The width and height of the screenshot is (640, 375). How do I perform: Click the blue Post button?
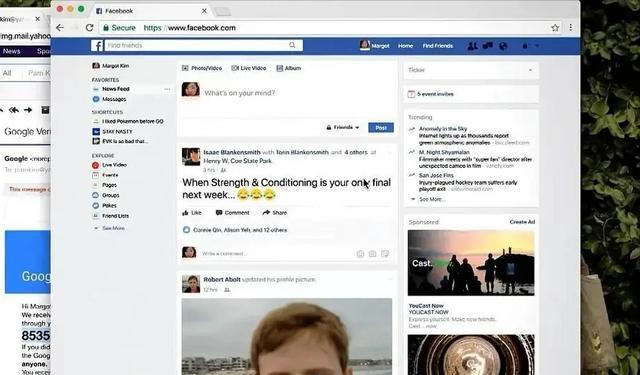(381, 128)
